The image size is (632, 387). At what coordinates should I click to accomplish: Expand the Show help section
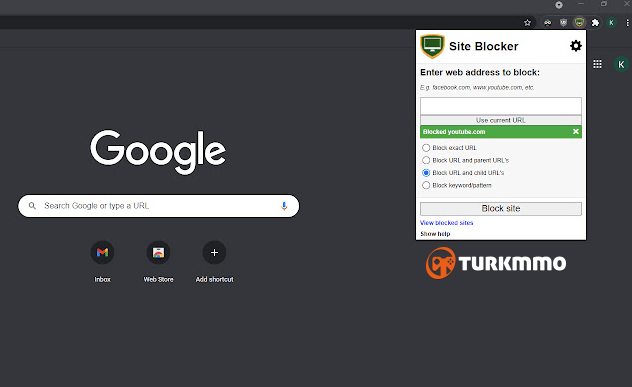(435, 234)
